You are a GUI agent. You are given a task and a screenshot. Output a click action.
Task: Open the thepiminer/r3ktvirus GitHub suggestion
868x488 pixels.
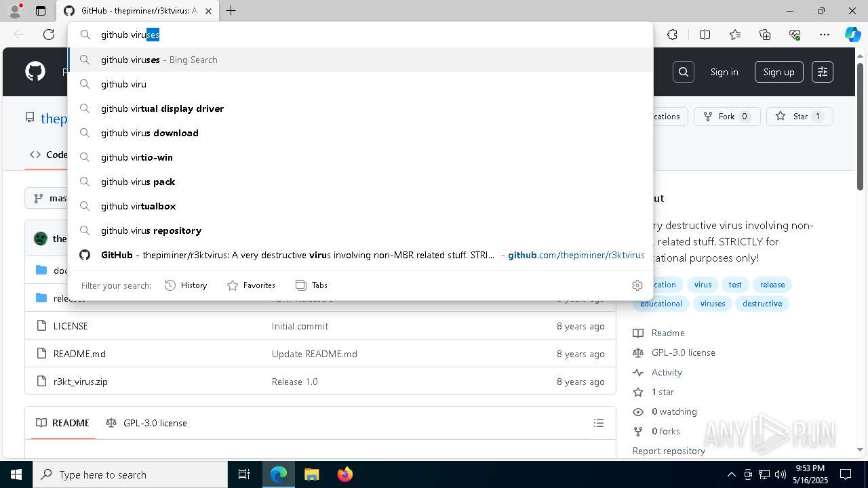click(361, 255)
